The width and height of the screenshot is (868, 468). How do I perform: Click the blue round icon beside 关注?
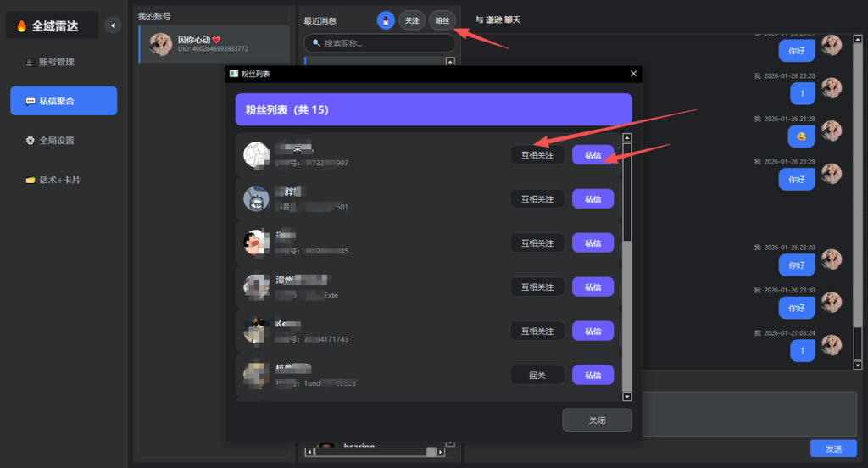[386, 20]
